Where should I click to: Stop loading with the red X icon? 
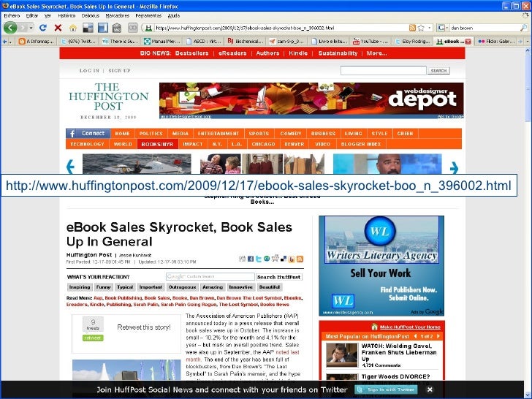pyautogui.click(x=58, y=28)
